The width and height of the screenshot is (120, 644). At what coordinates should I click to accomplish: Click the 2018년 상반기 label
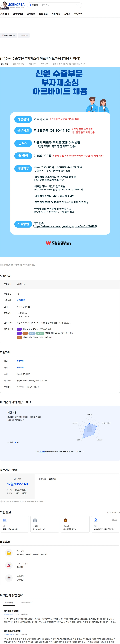tap(9, 634)
